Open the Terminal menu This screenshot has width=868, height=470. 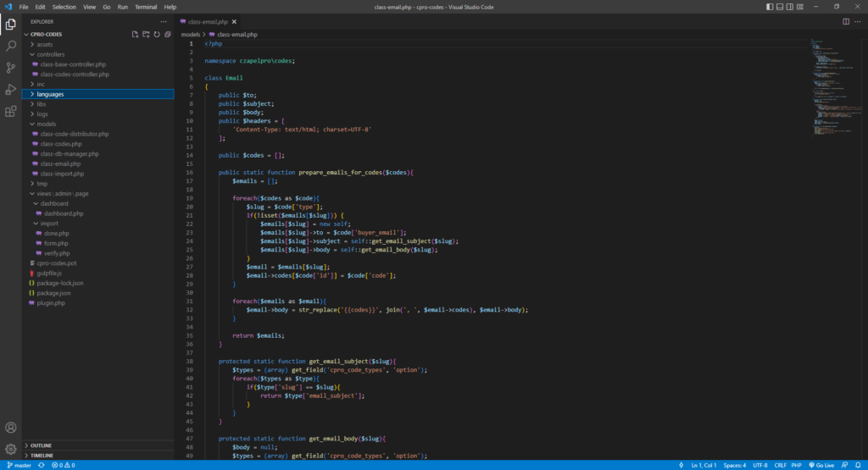(146, 7)
